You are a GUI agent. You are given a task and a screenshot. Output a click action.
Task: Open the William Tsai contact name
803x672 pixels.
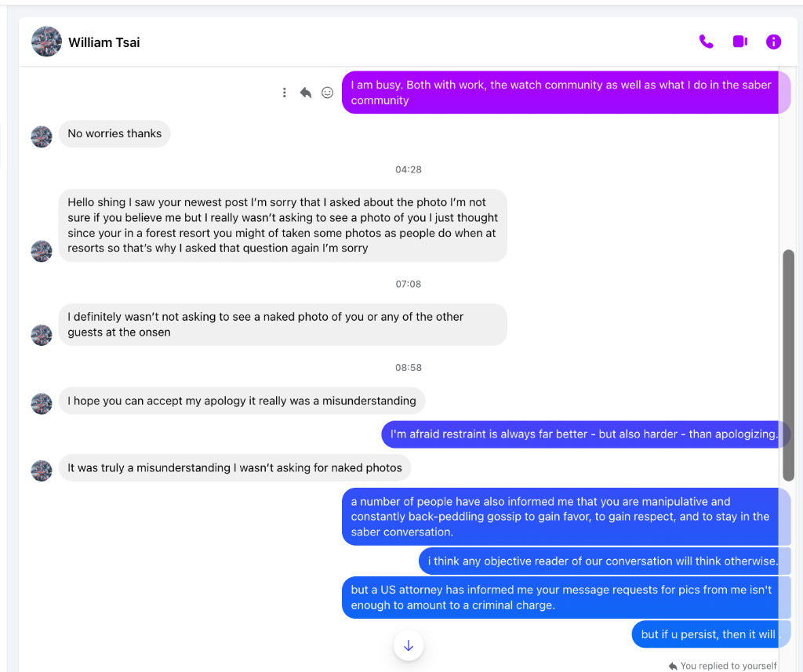click(x=104, y=42)
